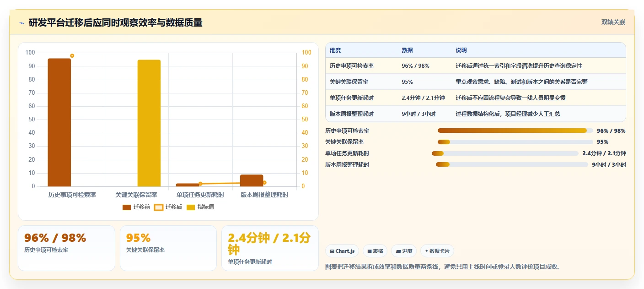Screen dimensions: 644x289
Task: Select the 进度 tag
Action: pos(404,251)
